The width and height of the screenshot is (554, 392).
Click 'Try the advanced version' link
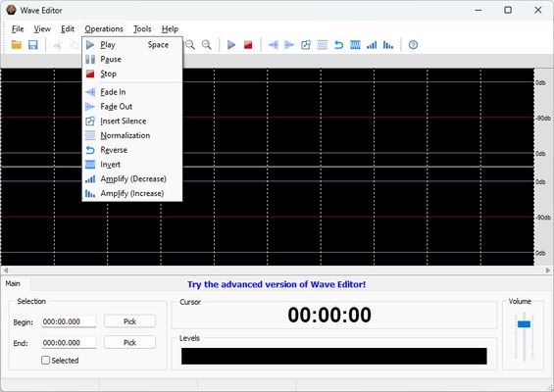(x=277, y=284)
